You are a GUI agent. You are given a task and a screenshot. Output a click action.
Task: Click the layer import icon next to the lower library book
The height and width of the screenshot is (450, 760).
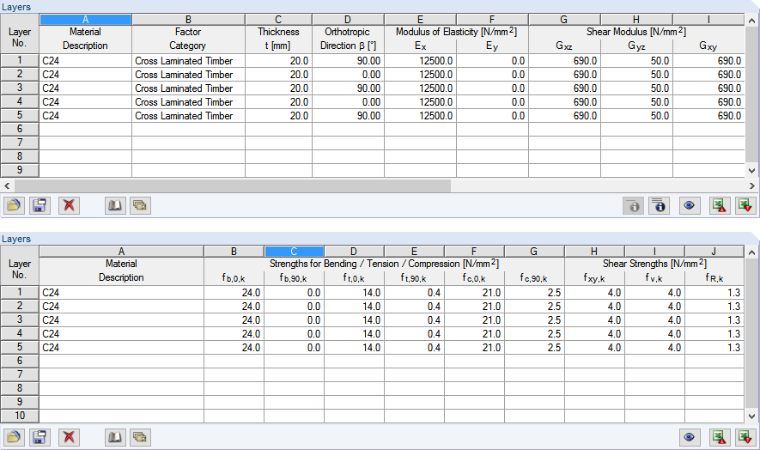point(140,437)
